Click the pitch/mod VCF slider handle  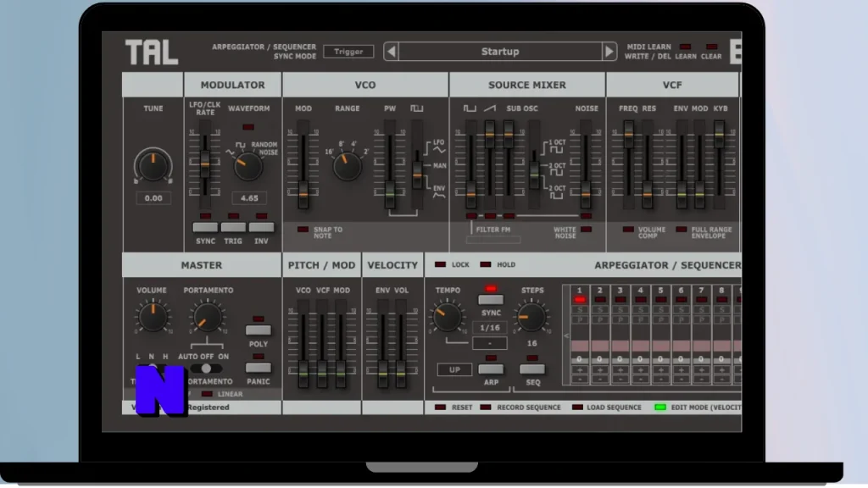pos(321,374)
